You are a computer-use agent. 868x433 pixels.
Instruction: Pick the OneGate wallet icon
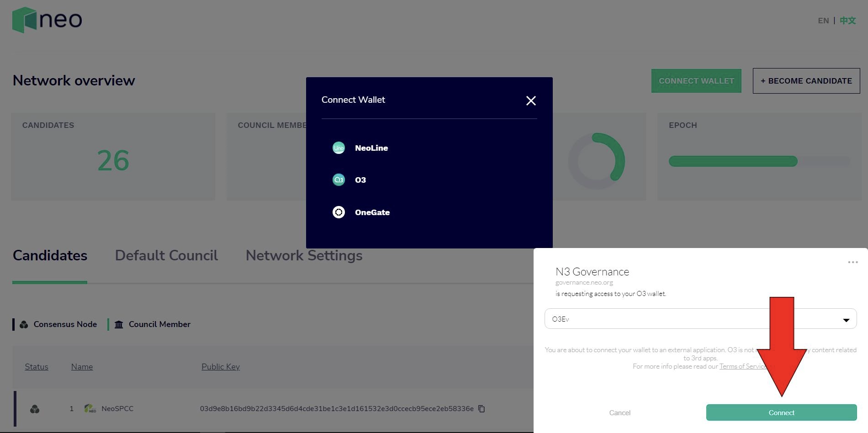[x=339, y=212]
